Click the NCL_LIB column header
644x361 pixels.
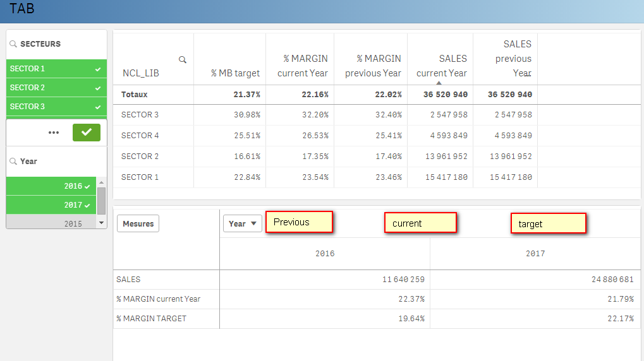click(x=141, y=73)
